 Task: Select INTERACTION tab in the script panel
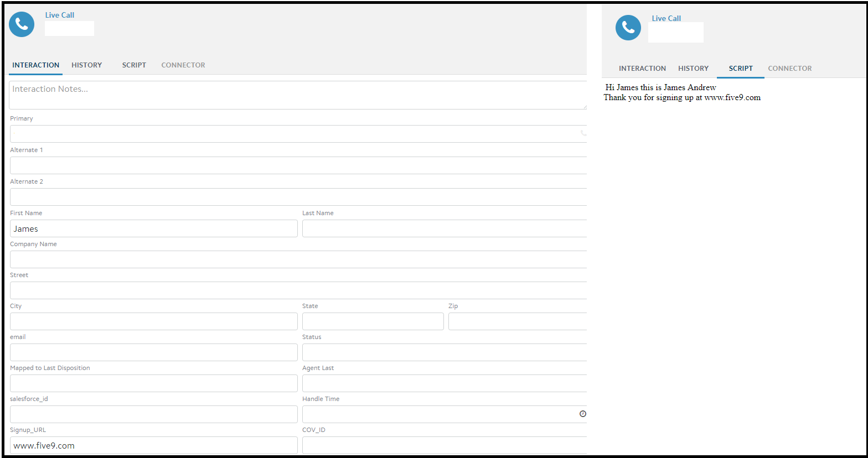coord(642,69)
